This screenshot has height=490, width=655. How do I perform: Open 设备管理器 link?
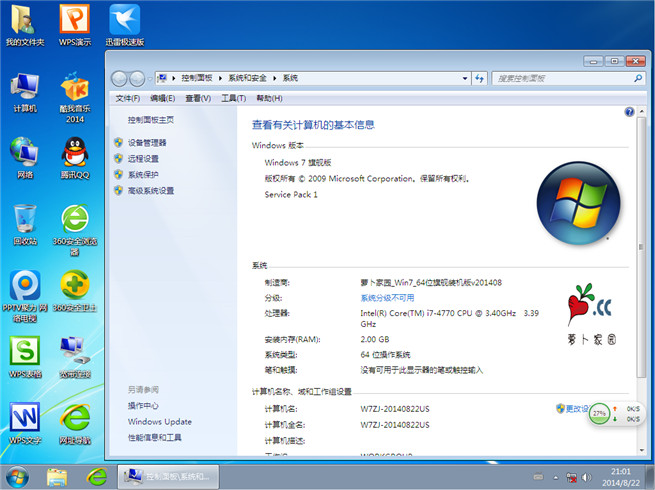(147, 143)
